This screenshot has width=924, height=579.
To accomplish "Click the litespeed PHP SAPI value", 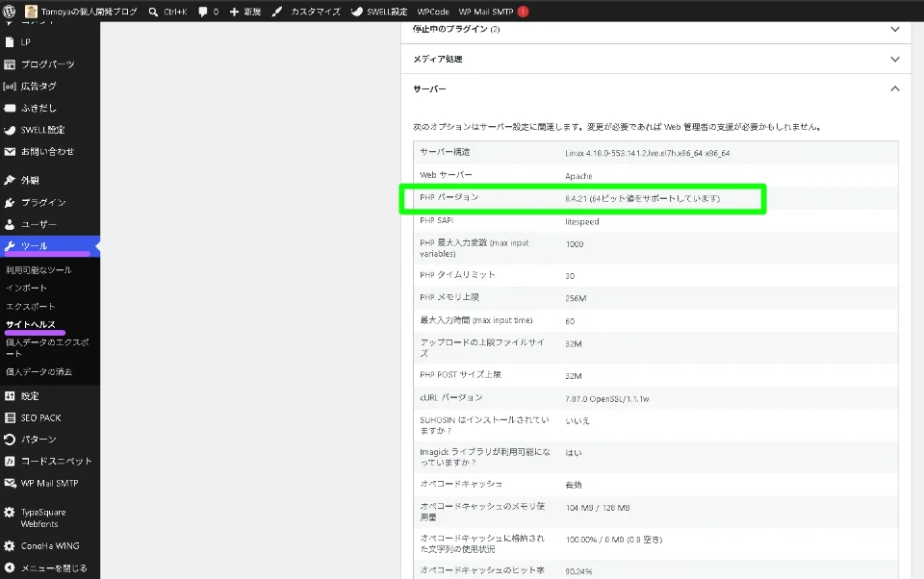I will pos(582,221).
